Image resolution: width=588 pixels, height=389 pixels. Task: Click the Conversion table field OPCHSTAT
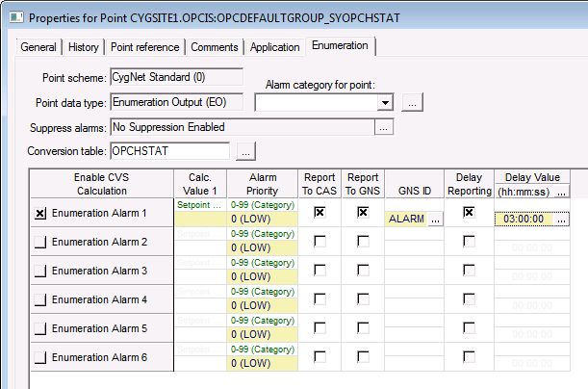(170, 151)
